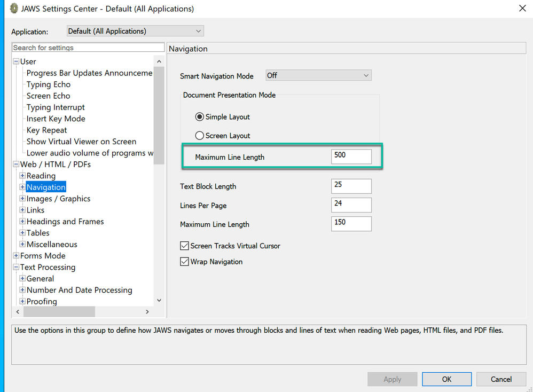Click the tree's horizontal scrollbar right arrow
533x392 pixels.
point(147,312)
